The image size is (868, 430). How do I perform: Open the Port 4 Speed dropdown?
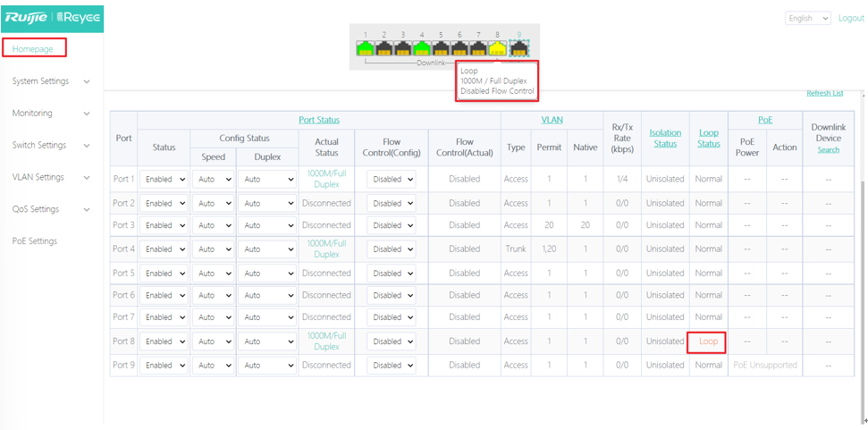click(213, 249)
